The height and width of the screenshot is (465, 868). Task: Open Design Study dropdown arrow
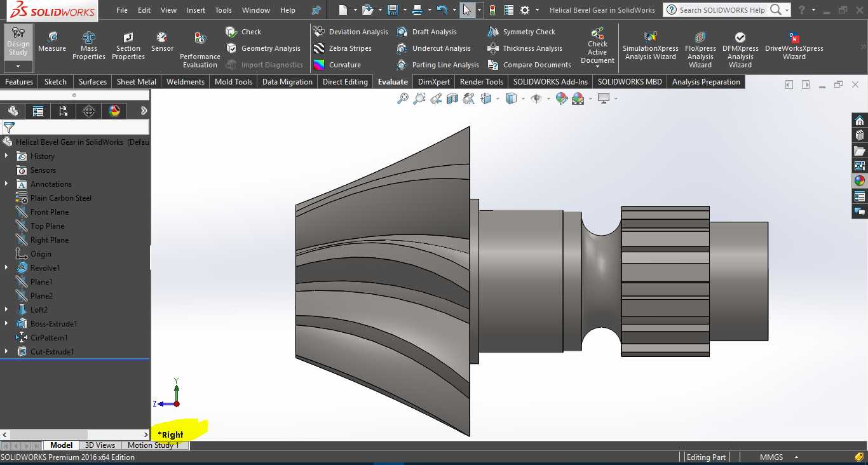point(18,66)
